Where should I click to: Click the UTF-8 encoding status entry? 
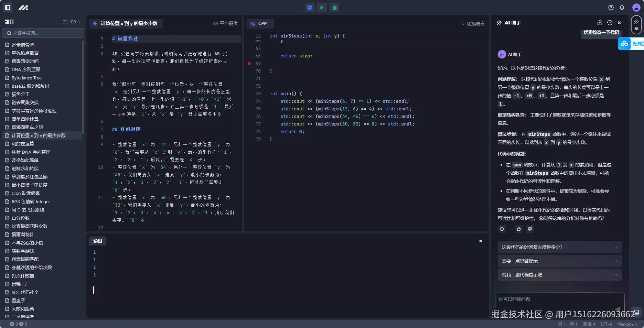(x=606, y=324)
